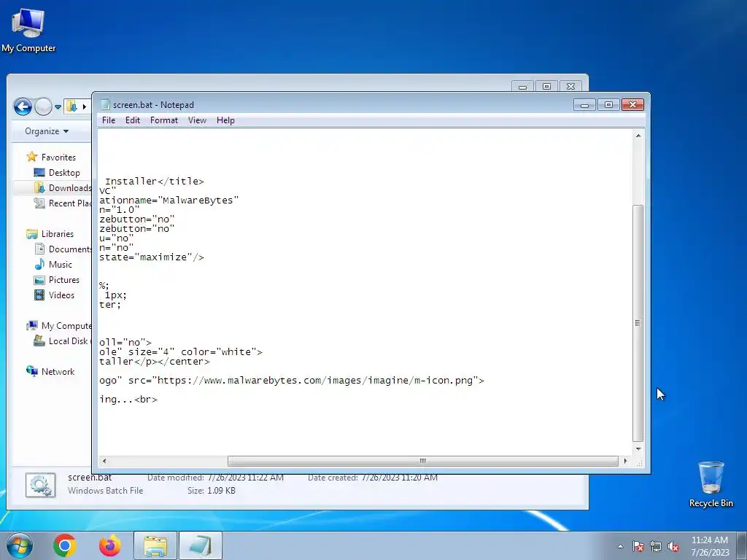Switch to Windows Explorer taskbar button

coord(155,545)
